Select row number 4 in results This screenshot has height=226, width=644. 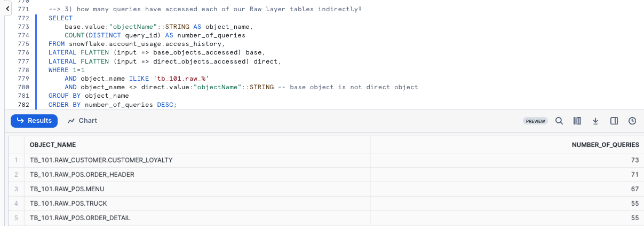click(17, 204)
